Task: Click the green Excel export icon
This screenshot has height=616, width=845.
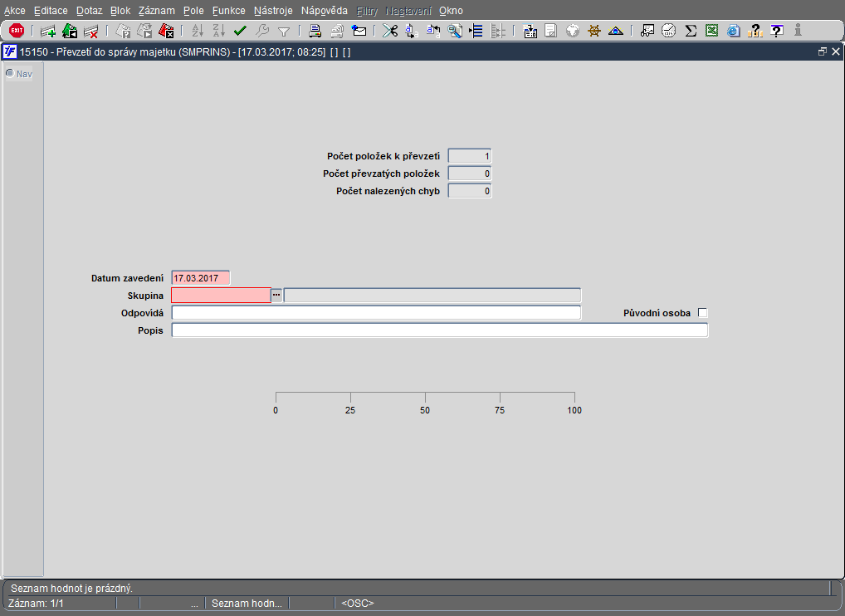Action: click(x=712, y=31)
